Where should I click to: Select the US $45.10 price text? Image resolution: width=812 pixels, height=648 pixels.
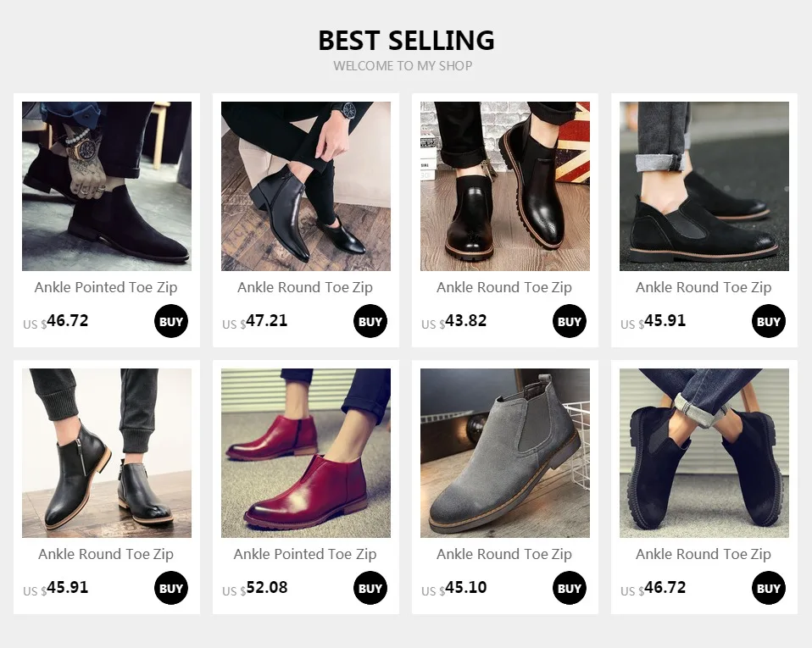point(454,588)
